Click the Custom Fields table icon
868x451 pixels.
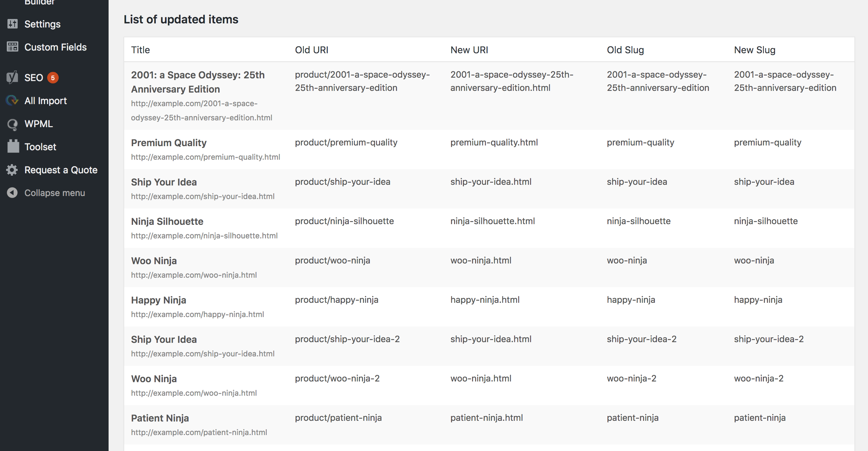13,47
